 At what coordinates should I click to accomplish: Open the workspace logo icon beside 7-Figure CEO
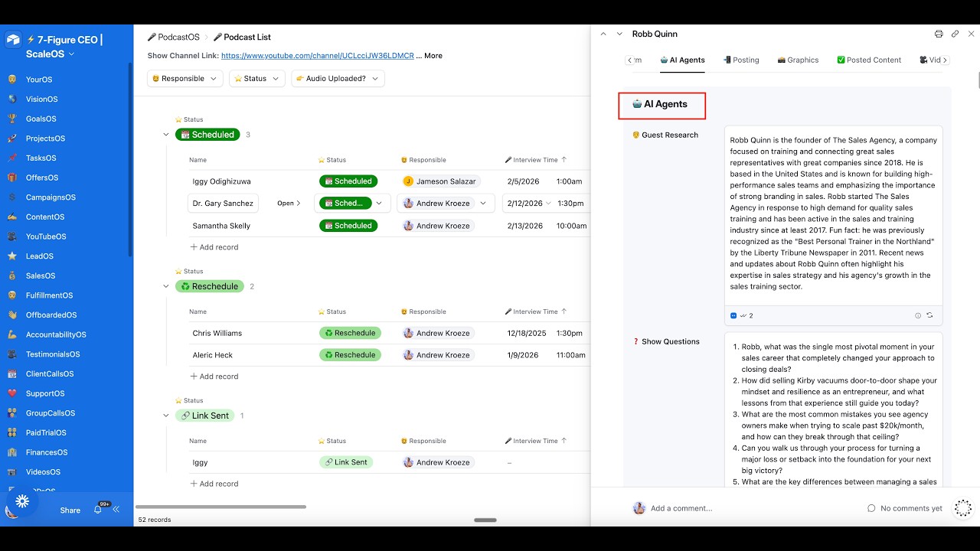[x=13, y=40]
